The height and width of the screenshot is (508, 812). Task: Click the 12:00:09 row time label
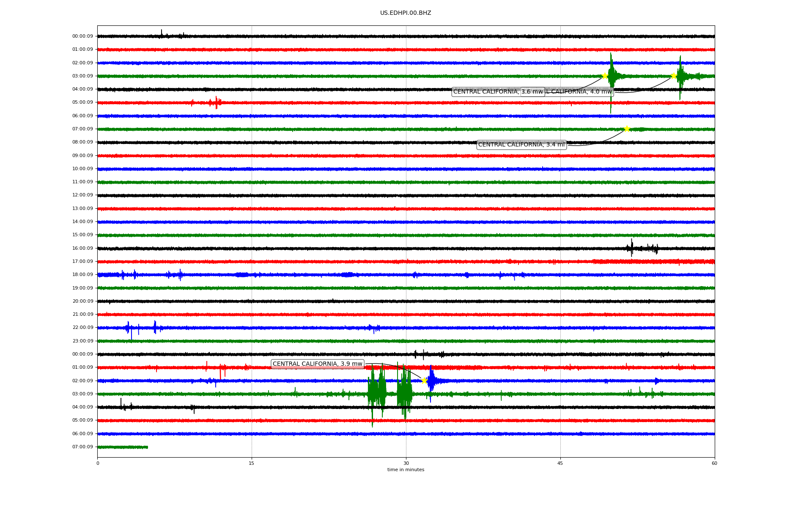pos(82,195)
